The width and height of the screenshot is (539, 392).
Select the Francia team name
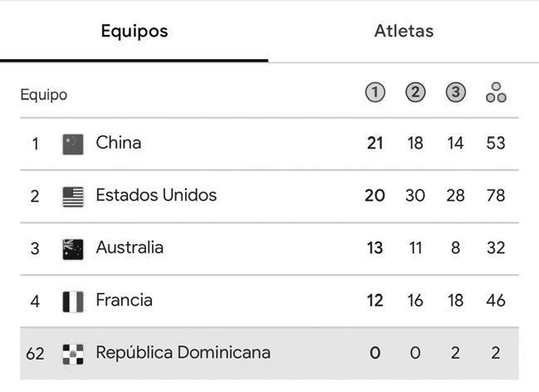coord(125,300)
